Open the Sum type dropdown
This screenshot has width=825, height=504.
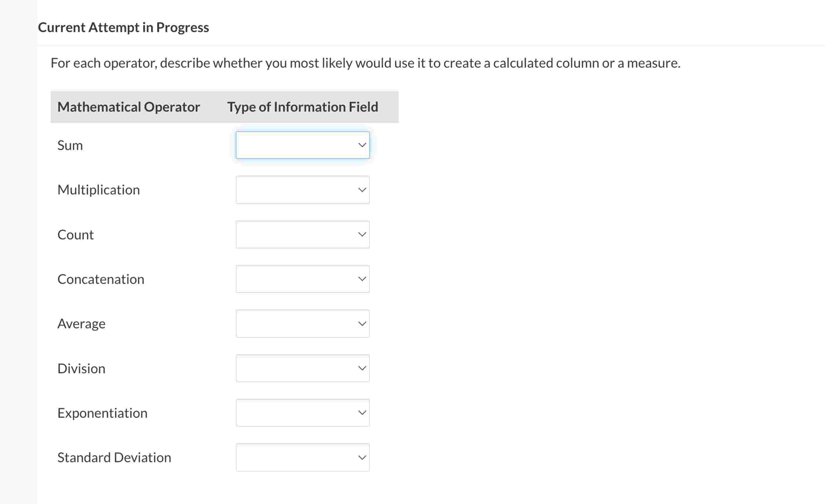(x=302, y=145)
